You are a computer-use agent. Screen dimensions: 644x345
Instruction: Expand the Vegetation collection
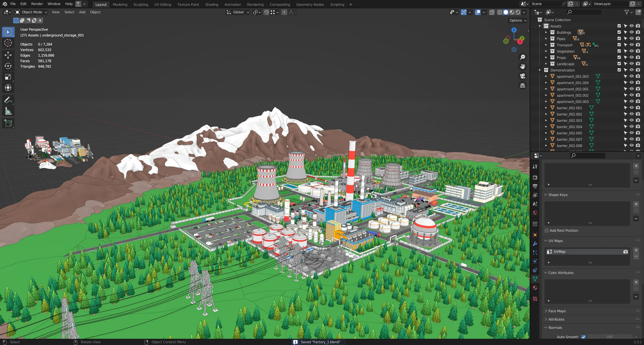[546, 51]
